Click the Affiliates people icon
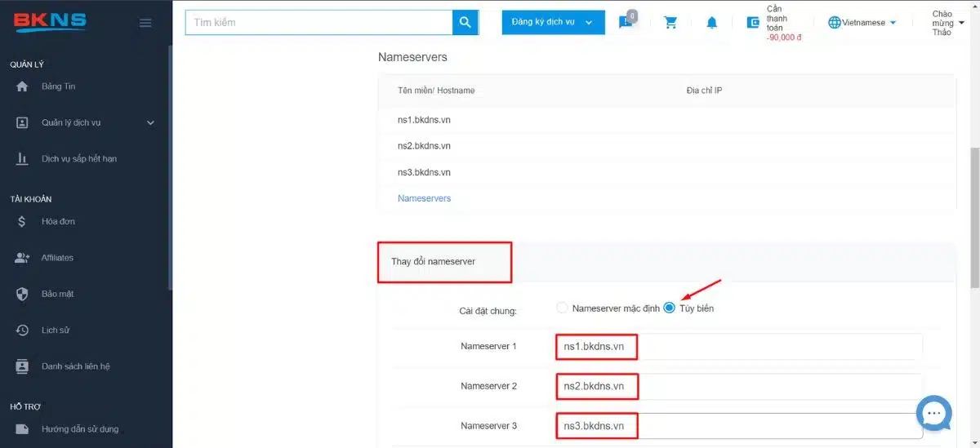The image size is (980, 448). (x=23, y=258)
